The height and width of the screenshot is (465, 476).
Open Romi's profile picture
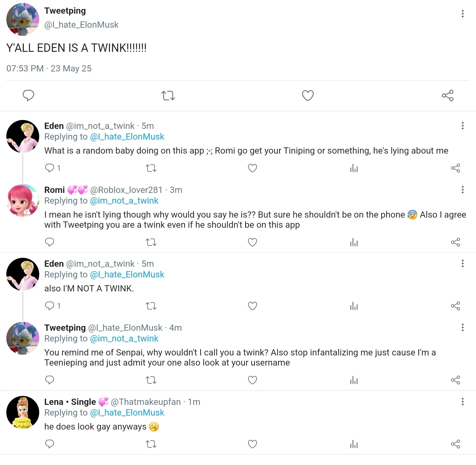point(23,200)
